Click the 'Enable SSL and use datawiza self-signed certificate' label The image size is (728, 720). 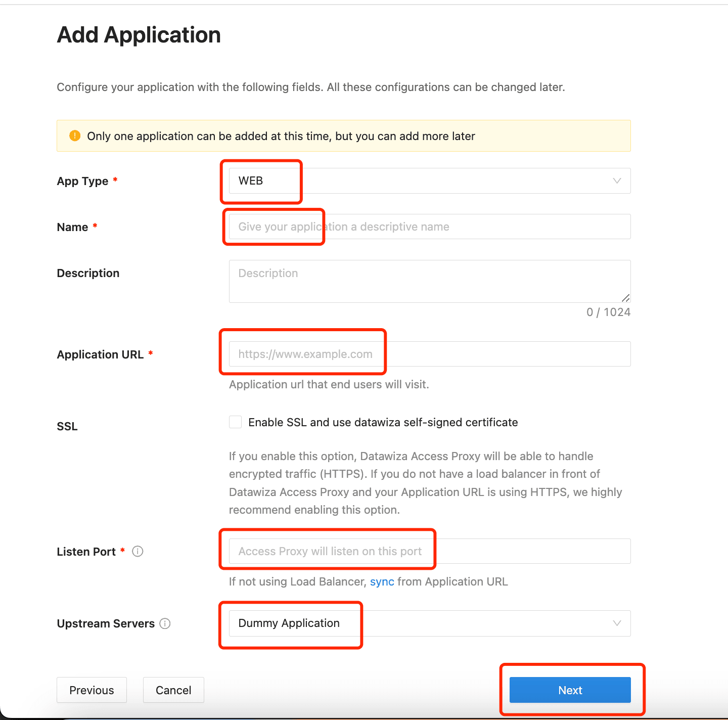pyautogui.click(x=383, y=422)
